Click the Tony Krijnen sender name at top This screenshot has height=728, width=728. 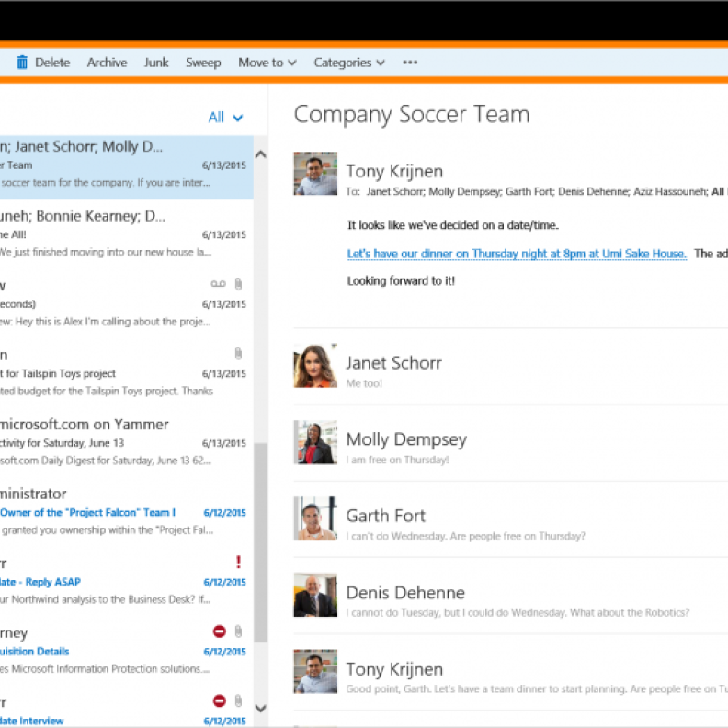click(394, 171)
